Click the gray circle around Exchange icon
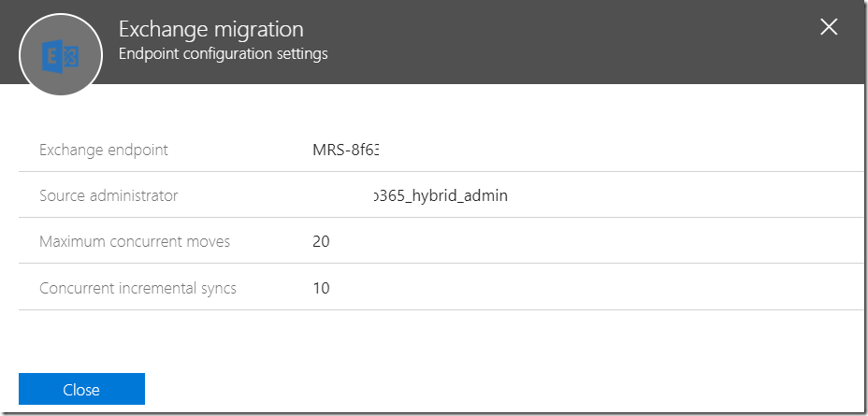The width and height of the screenshot is (868, 416). point(61,55)
